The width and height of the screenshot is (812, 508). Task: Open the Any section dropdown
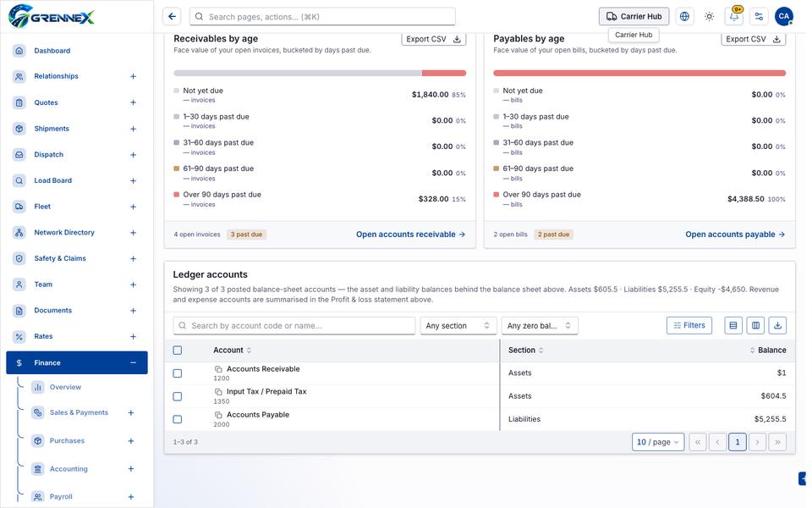(x=458, y=325)
